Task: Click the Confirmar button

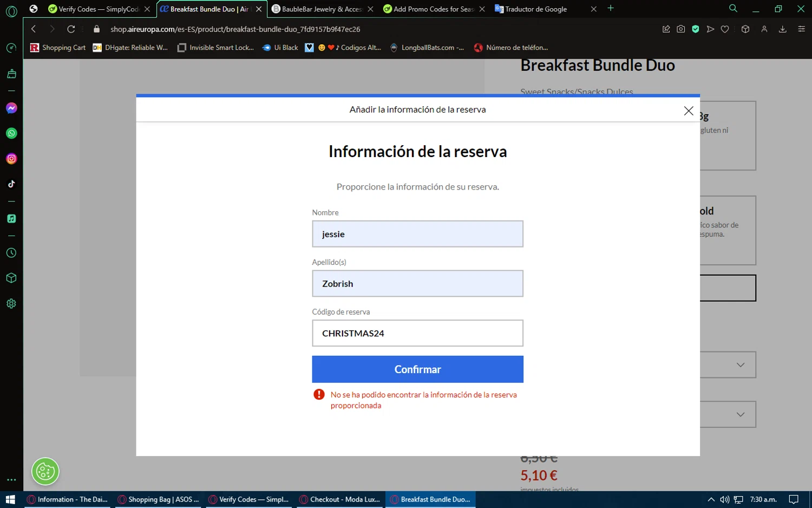Action: 417,369
